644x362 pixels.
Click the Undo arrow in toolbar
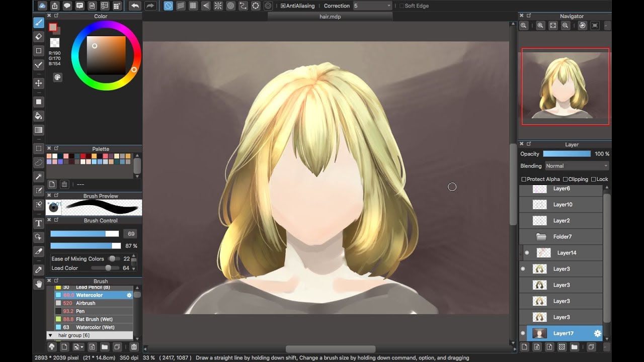click(135, 6)
